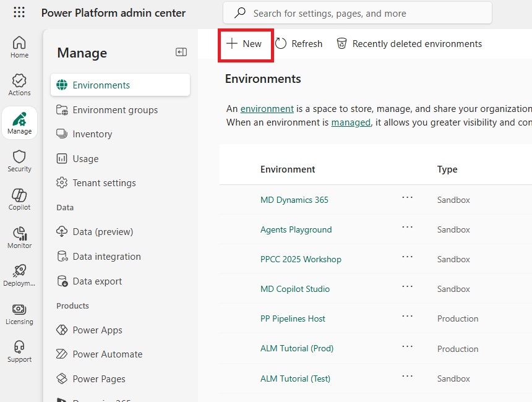Screen dimensions: 532x402
Task: Open more options for PPCC 2025 Workshop
Action: coord(407,257)
